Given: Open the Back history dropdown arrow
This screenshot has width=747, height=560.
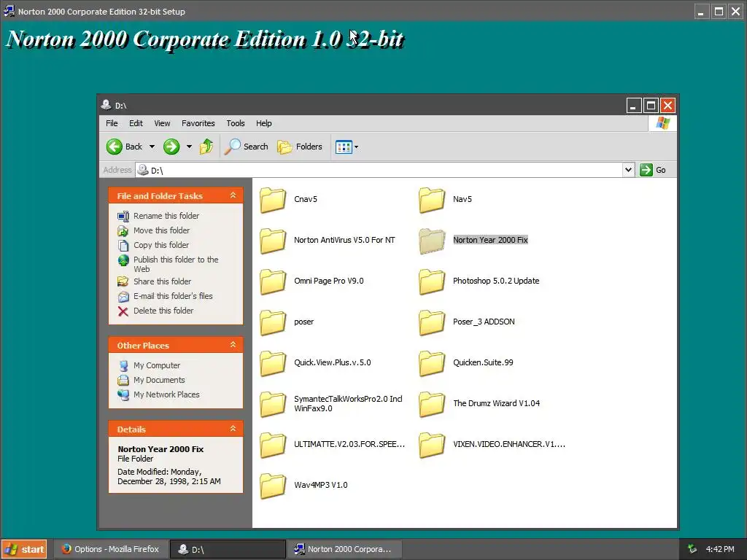Looking at the screenshot, I should 152,147.
